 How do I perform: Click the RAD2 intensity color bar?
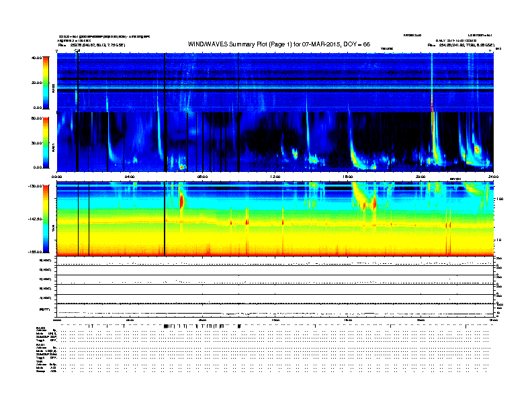46,83
